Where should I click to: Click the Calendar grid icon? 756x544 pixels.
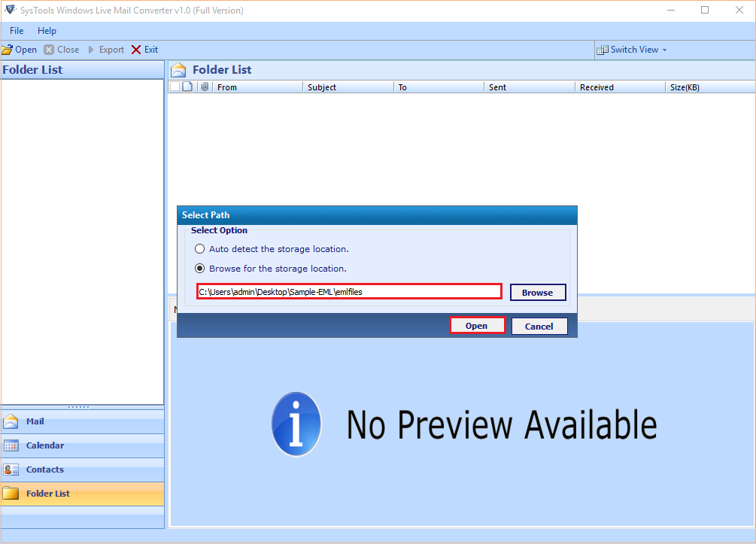11,445
